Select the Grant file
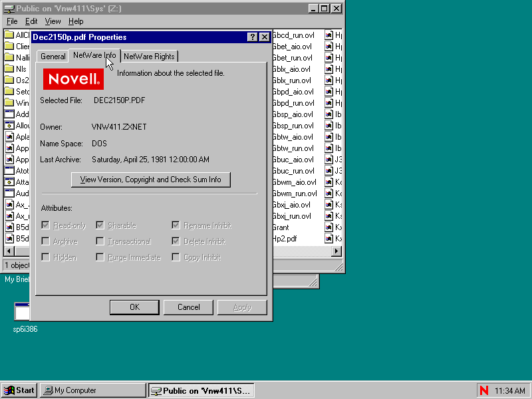This screenshot has height=399, width=532. click(281, 227)
